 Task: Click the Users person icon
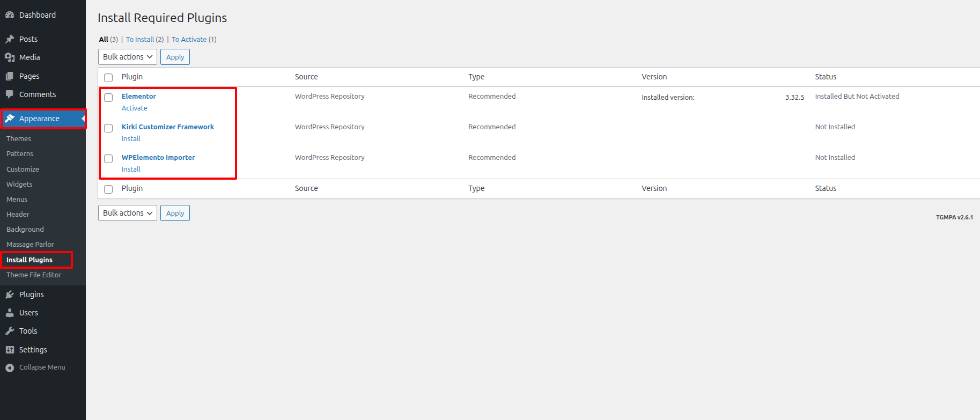(10, 313)
